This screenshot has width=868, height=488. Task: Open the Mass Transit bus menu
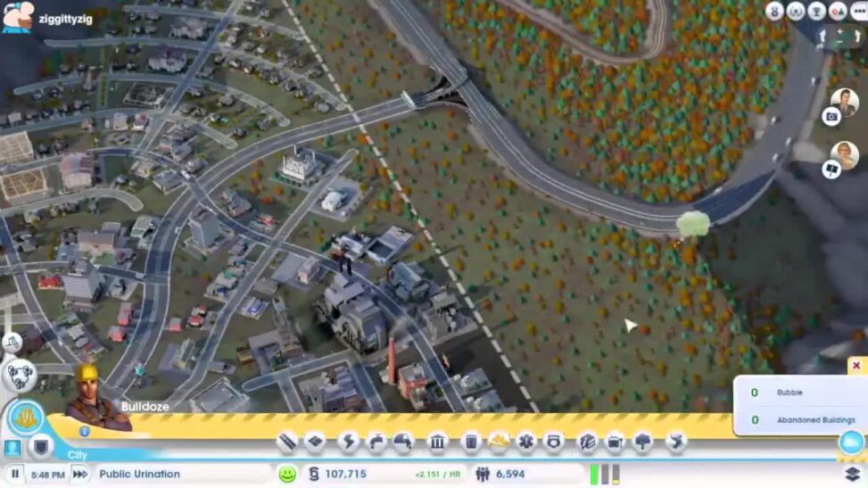point(615,442)
